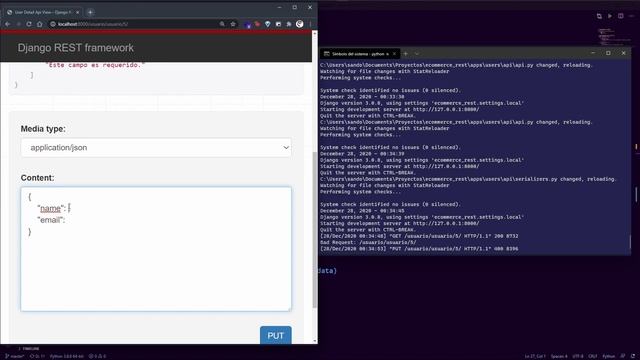Viewport: 640px width, 360px height.
Task: Click the security shield extension icon
Action: pyautogui.click(x=268, y=24)
